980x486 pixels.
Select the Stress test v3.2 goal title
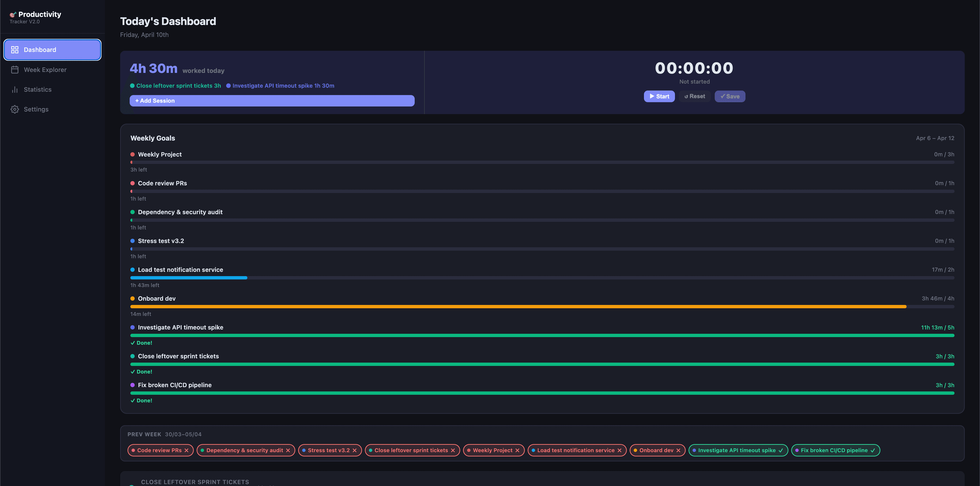(161, 241)
